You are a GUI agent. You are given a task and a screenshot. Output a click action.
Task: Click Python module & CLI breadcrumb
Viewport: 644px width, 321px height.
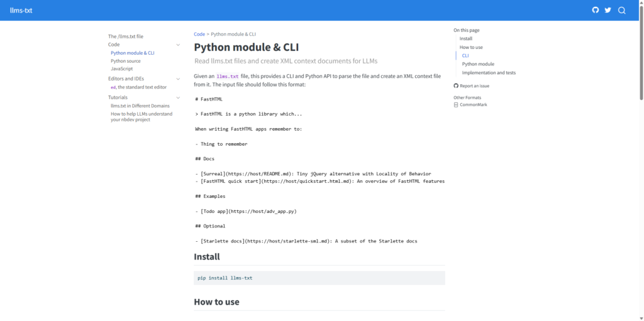(233, 34)
